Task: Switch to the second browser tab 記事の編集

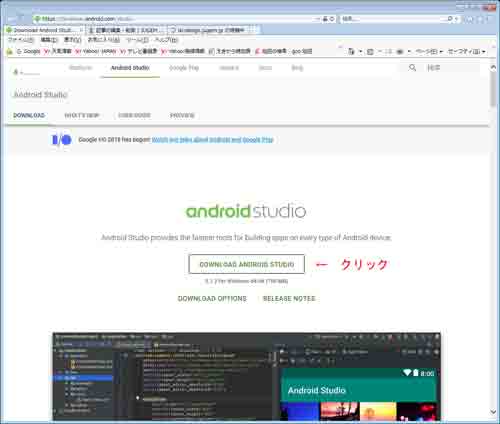Action: click(x=126, y=30)
